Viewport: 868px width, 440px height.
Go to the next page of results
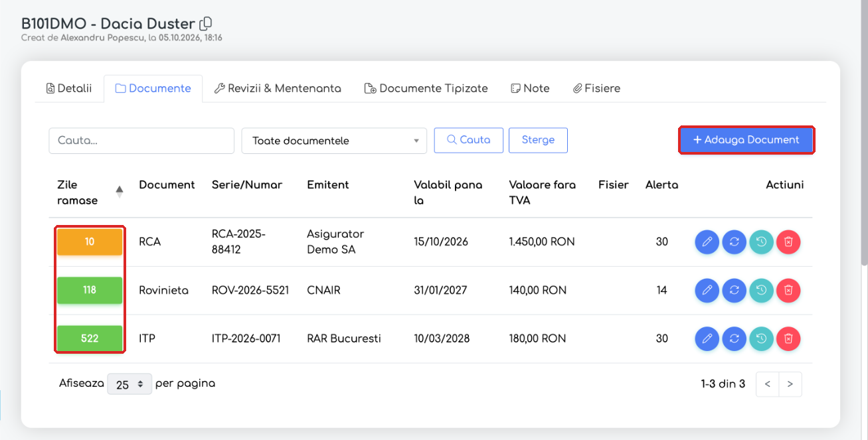click(x=790, y=384)
